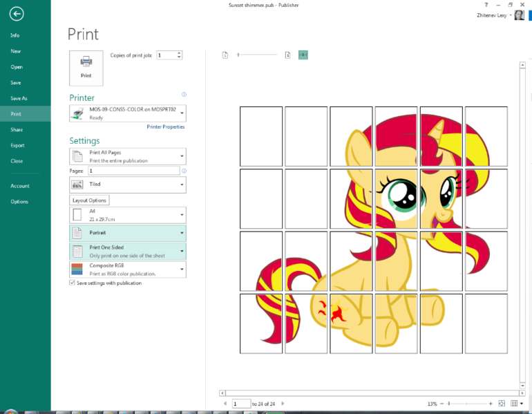This screenshot has width=532, height=414.
Task: Click preview tile showing large green eye
Action: [x=396, y=199]
